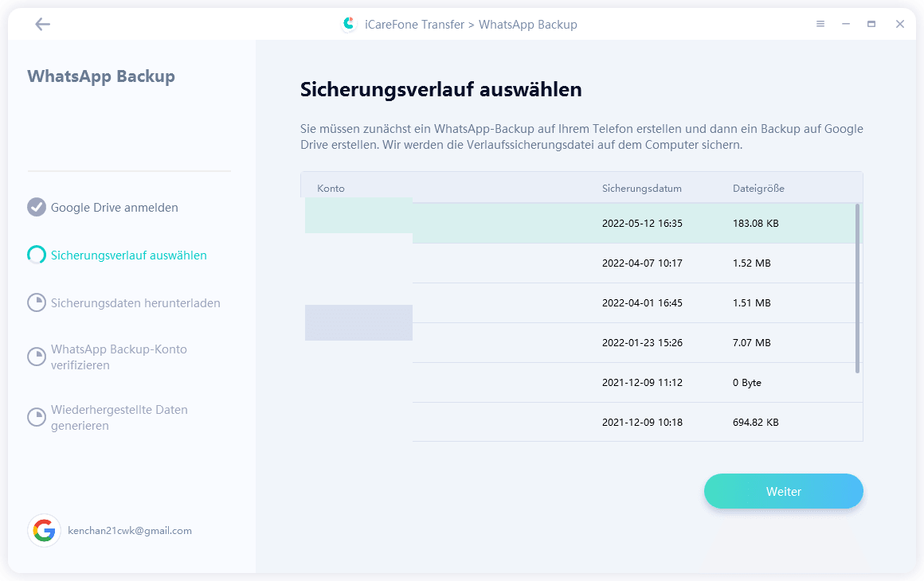
Task: Click the 694.82 KB file size cell
Action: (x=755, y=422)
